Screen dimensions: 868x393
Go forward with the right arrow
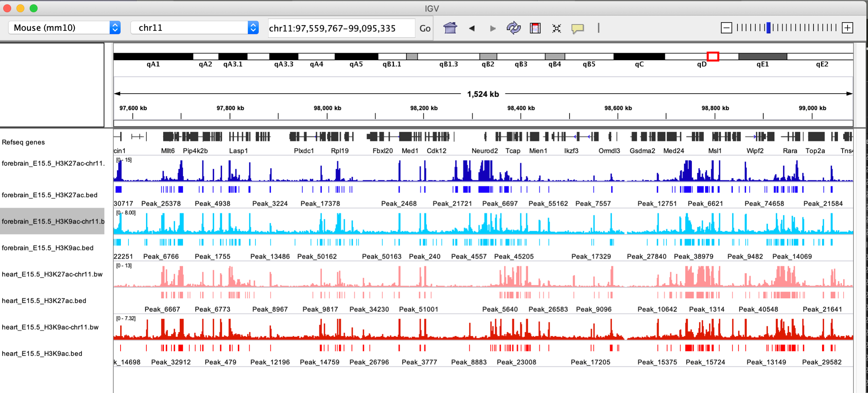click(493, 28)
